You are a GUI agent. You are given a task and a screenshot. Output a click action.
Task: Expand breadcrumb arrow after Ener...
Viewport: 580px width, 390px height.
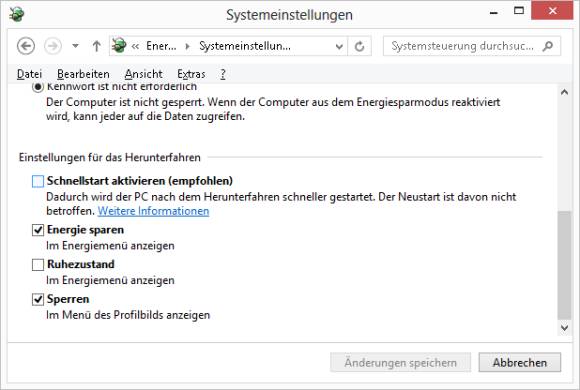point(188,46)
